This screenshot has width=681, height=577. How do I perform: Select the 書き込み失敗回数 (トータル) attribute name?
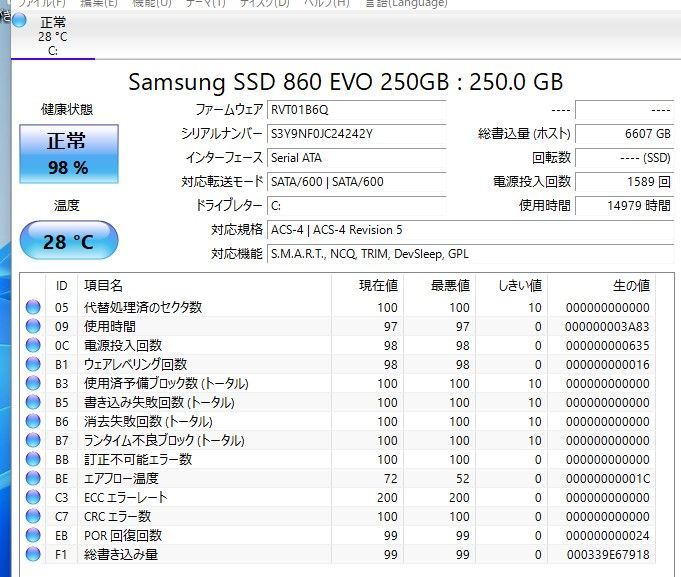tap(159, 402)
